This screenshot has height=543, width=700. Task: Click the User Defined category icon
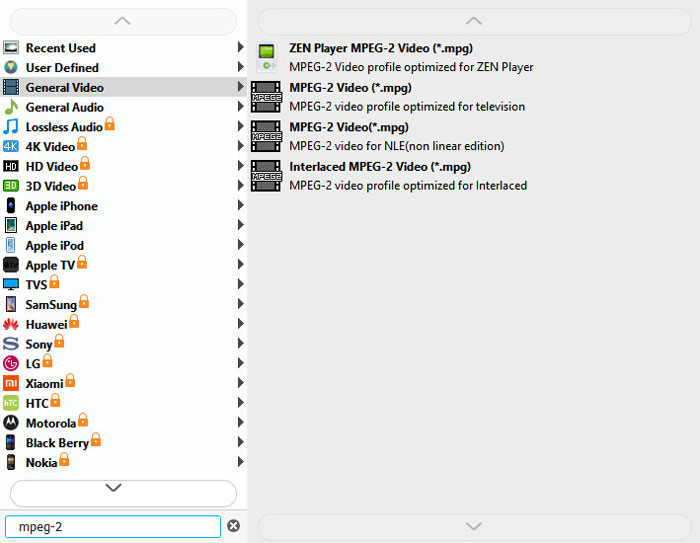pos(11,67)
